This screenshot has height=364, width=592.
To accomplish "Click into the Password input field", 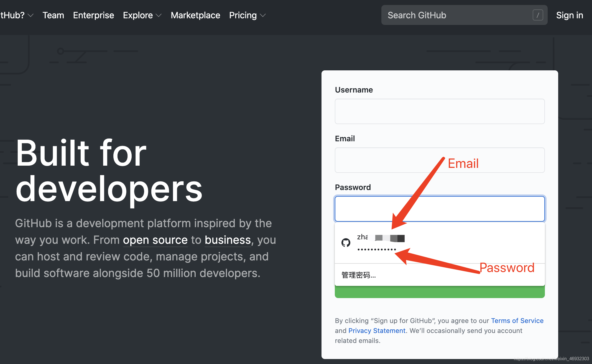I will 440,209.
